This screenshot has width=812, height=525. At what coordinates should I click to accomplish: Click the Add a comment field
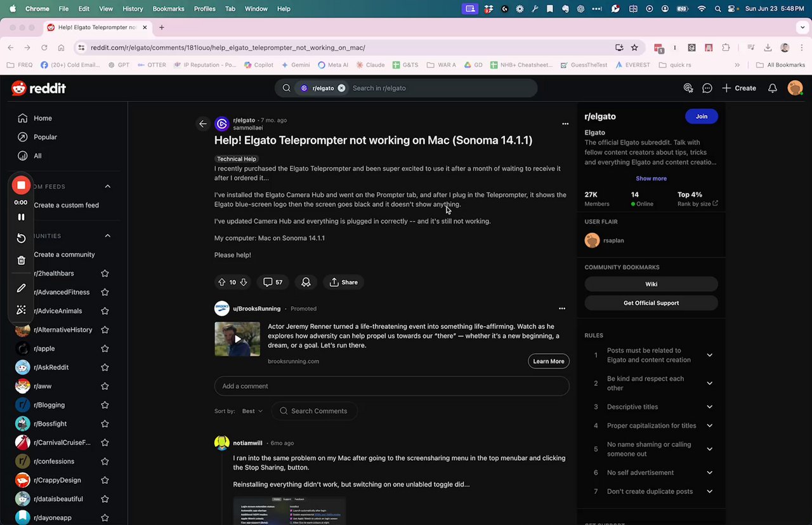[391, 386]
